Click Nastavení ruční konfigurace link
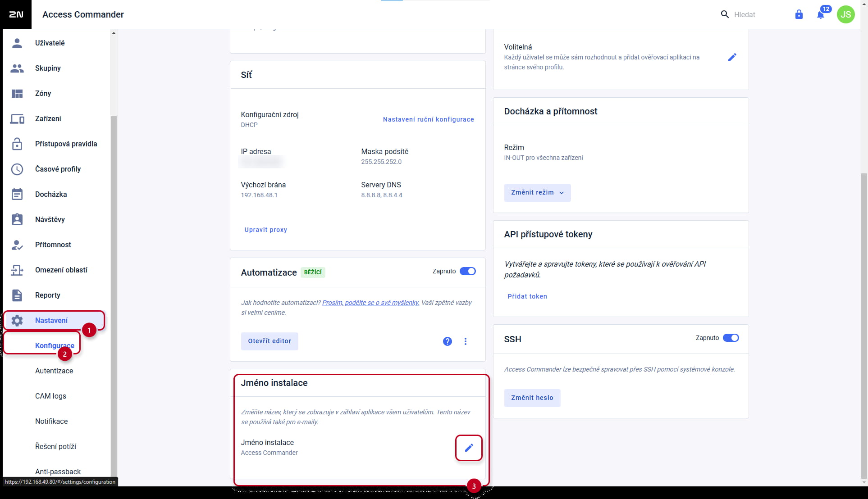This screenshot has width=868, height=499. (x=428, y=119)
